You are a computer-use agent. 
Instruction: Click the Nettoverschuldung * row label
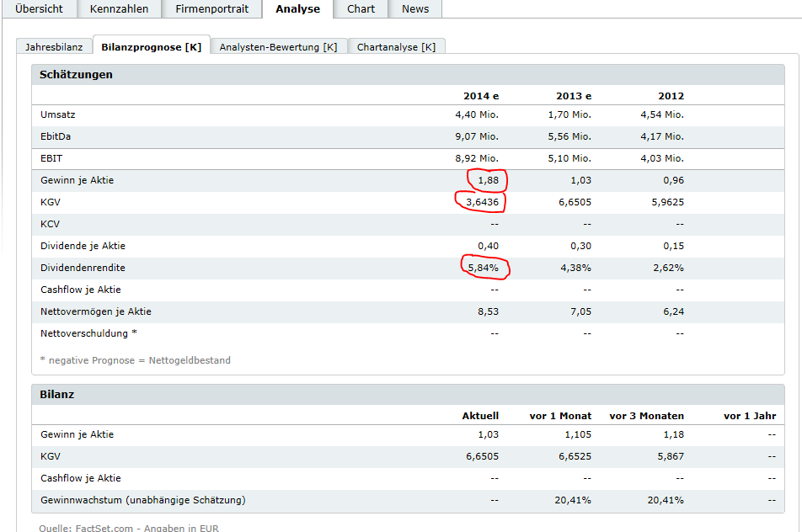point(88,333)
